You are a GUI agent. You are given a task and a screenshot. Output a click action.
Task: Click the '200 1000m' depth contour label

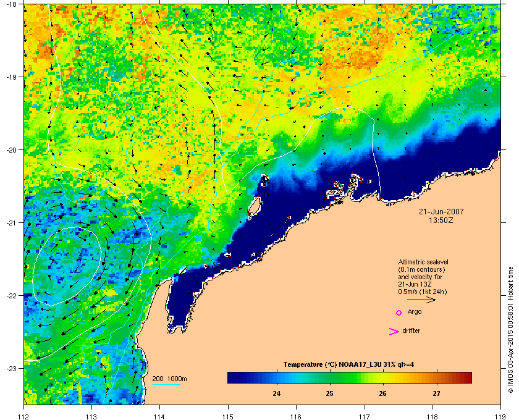pos(169,379)
